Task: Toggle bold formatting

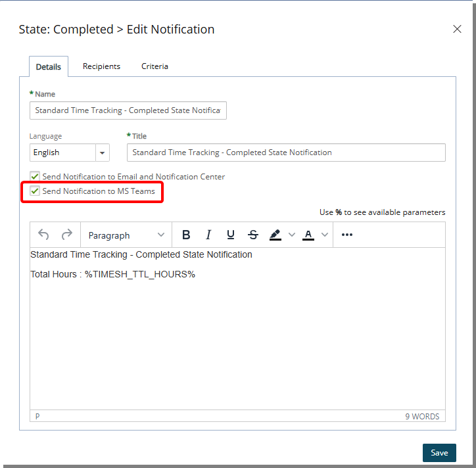Action: click(186, 235)
